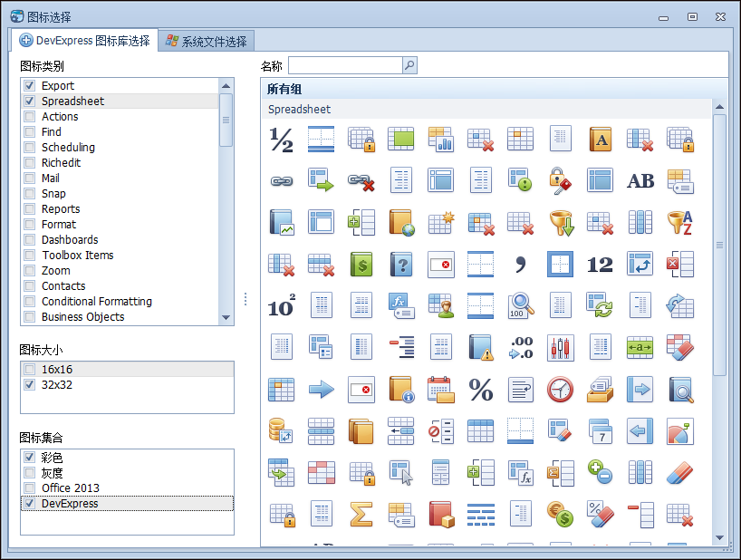This screenshot has height=560, width=741.
Task: Pick the euro and dollar coins icon
Action: [560, 514]
